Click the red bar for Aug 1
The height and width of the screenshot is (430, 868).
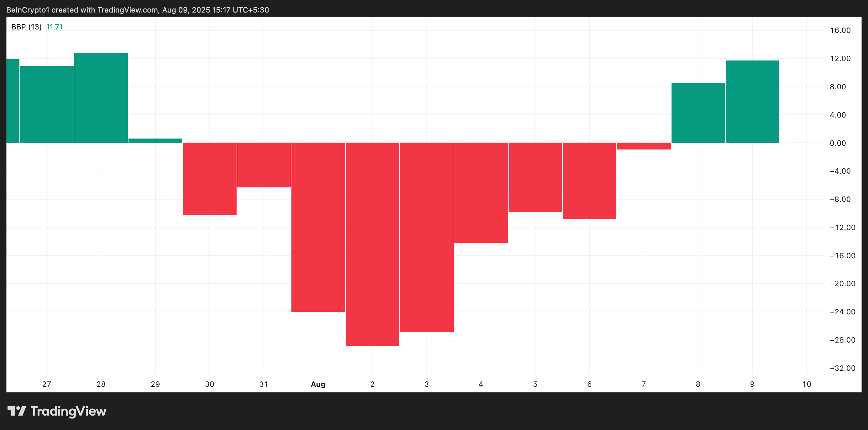[x=318, y=227]
